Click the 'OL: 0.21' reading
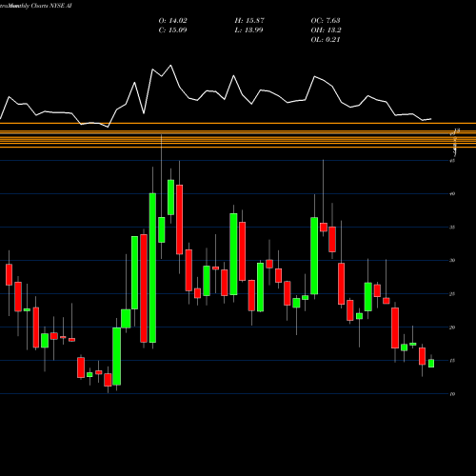The image size is (476, 476). (326, 40)
